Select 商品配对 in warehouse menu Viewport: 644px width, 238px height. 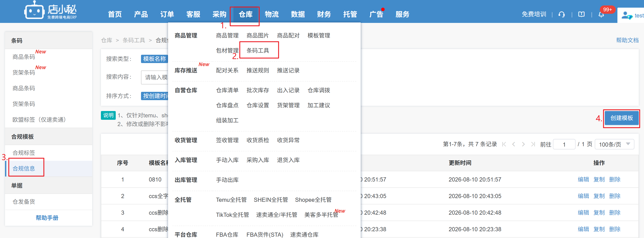[288, 36]
